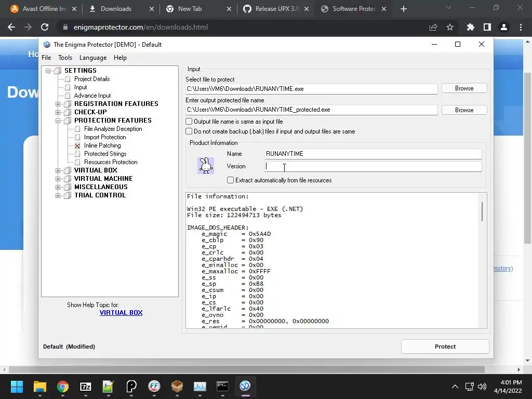Share this page icon in address bar
532x399 pixels.
click(433, 27)
